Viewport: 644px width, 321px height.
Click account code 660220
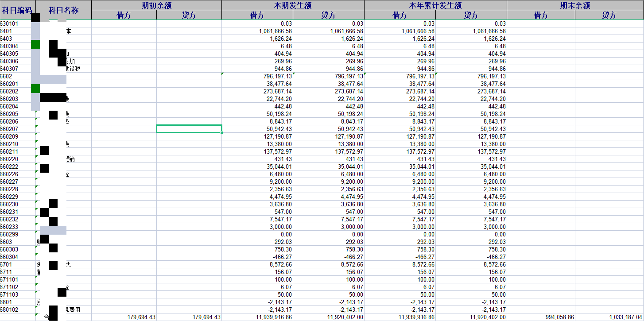coord(9,159)
